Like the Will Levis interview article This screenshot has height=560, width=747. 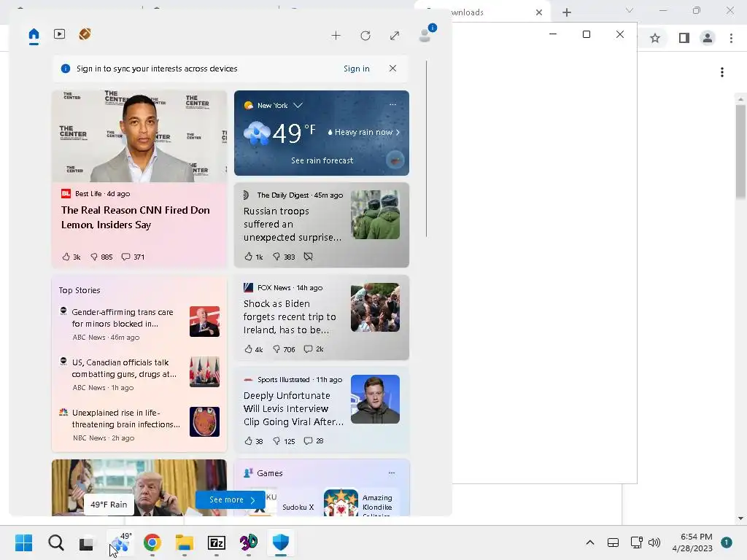coord(253,441)
